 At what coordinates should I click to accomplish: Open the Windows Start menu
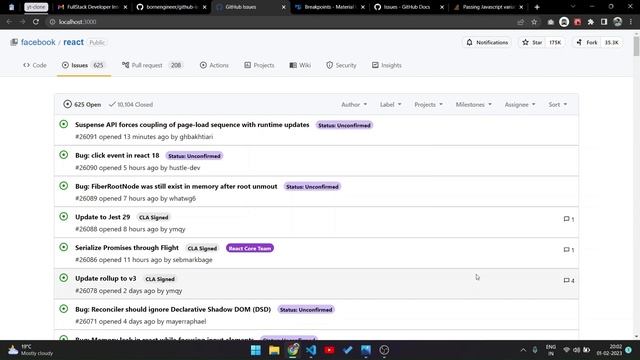pos(256,350)
